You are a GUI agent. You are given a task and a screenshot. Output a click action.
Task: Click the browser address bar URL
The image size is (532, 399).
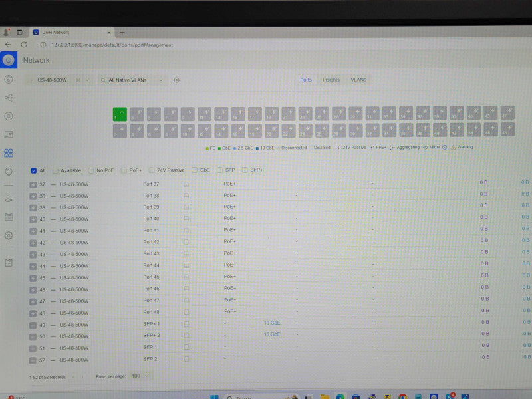point(112,45)
